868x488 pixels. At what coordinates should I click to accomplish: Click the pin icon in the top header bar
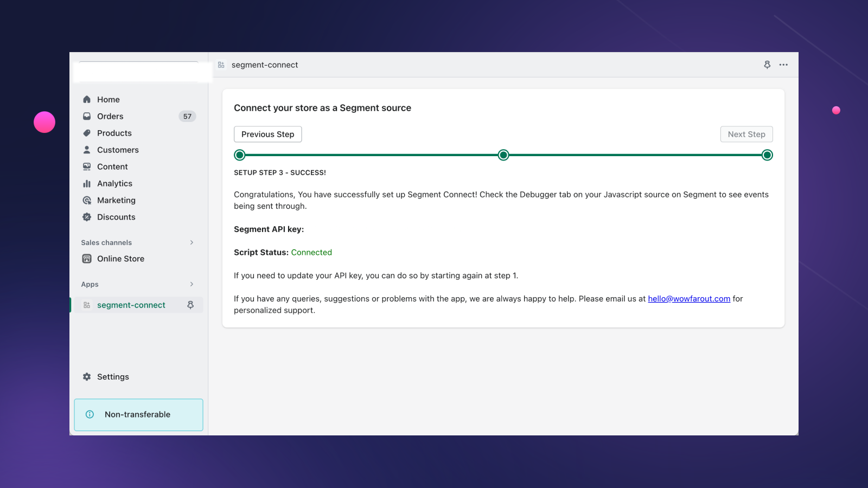(767, 65)
